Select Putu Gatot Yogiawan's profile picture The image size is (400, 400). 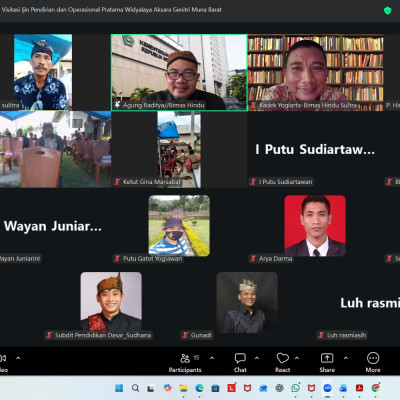pyautogui.click(x=179, y=226)
